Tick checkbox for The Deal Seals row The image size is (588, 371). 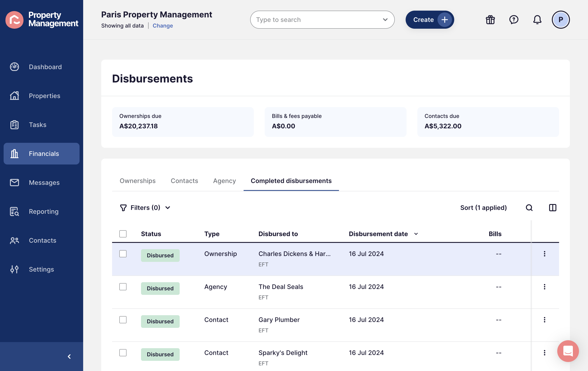[x=123, y=287]
